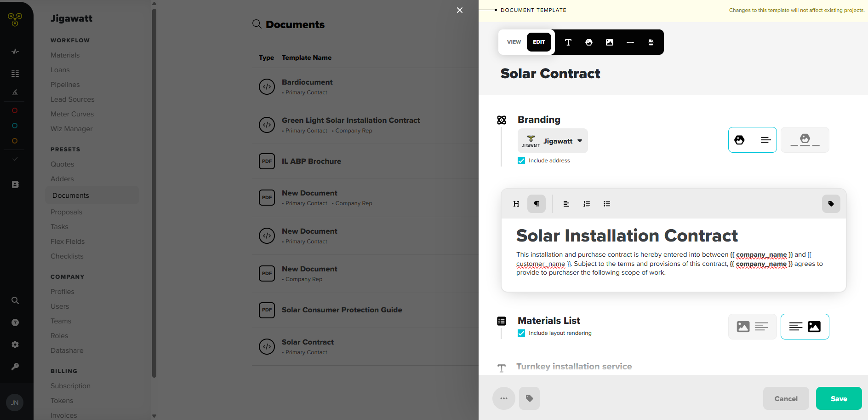
Task: Insert a divider line block
Action: [630, 42]
